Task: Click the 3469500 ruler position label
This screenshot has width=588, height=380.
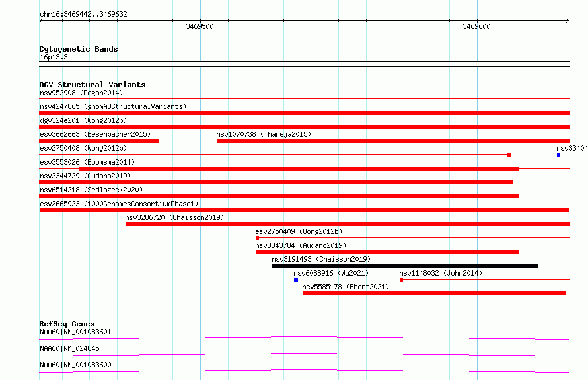Action: [x=200, y=26]
